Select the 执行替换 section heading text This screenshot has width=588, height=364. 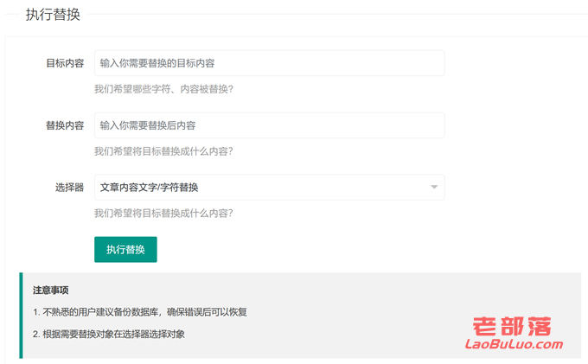click(x=53, y=15)
